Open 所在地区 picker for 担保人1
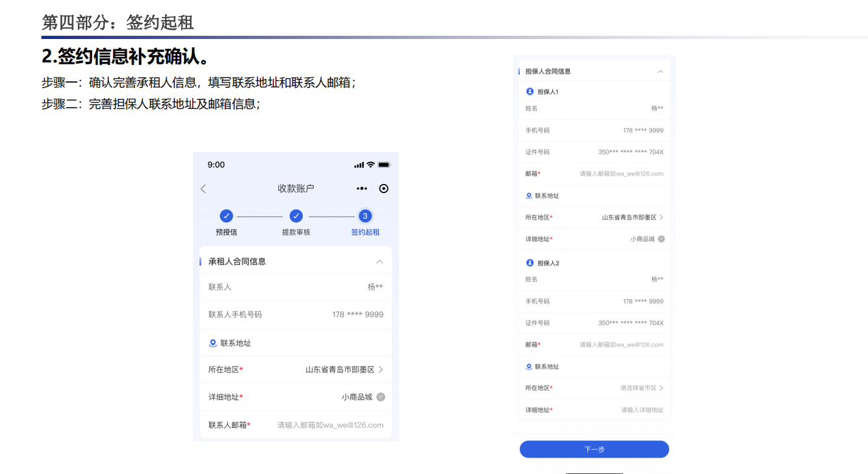This screenshot has width=868, height=474. click(x=594, y=217)
